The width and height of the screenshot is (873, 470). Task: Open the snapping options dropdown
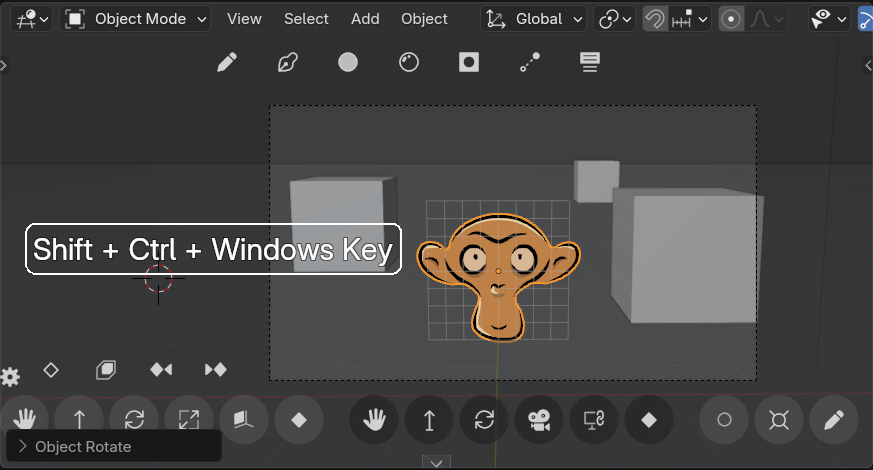click(690, 19)
